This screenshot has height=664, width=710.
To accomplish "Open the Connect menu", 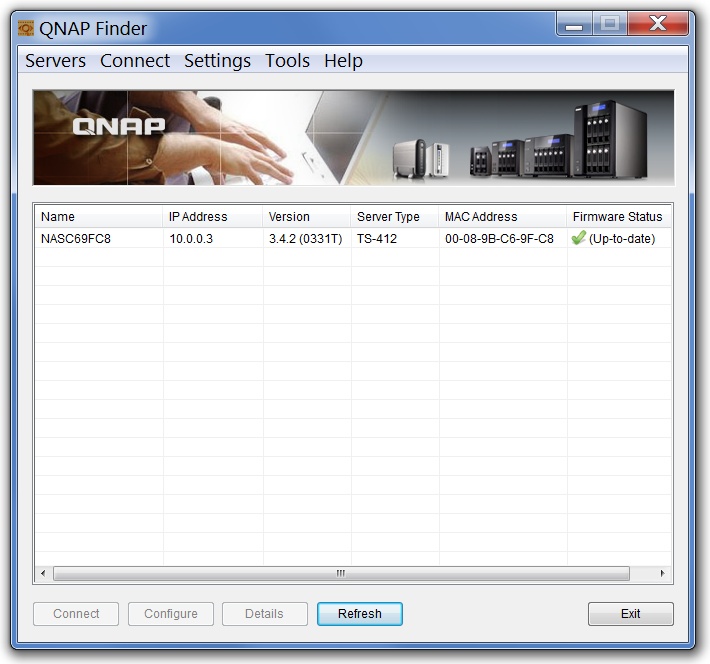I will tap(135, 61).
